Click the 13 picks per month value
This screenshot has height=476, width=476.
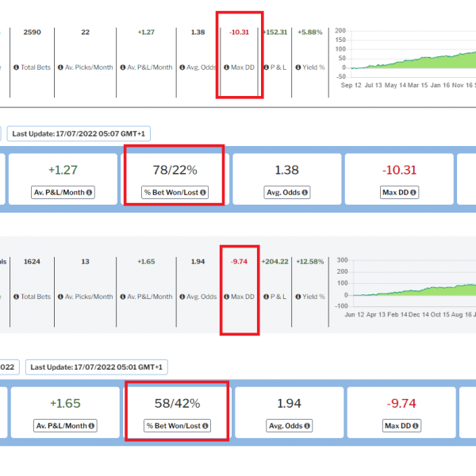click(x=86, y=262)
